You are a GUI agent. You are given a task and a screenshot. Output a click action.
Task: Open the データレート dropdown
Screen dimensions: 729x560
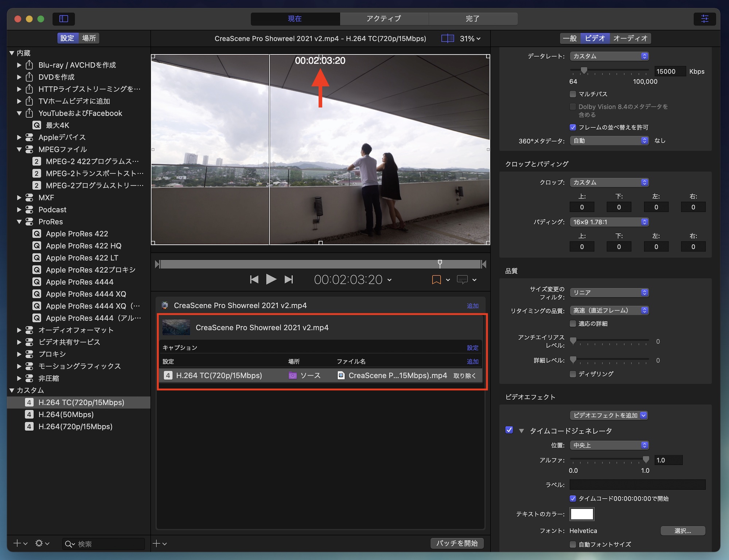(609, 56)
